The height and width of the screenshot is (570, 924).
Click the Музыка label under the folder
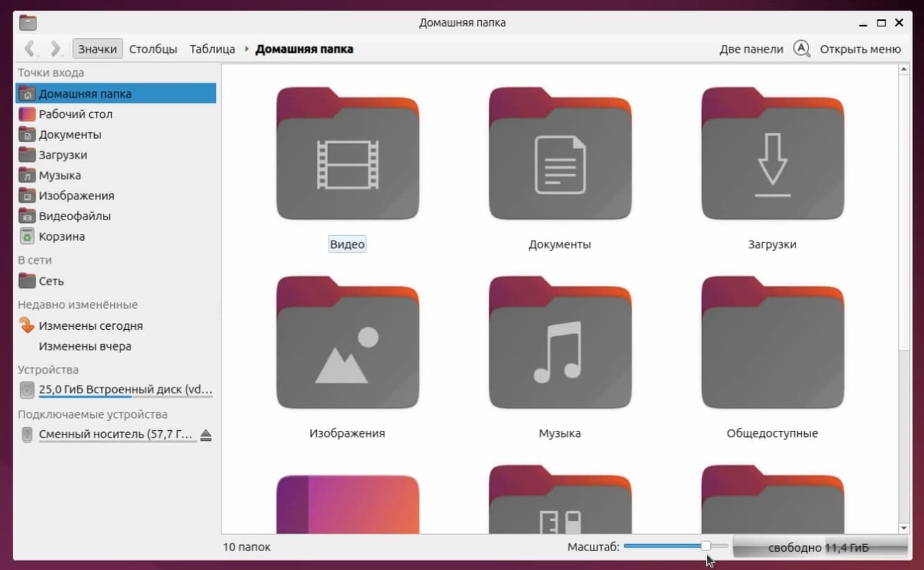[x=560, y=433]
